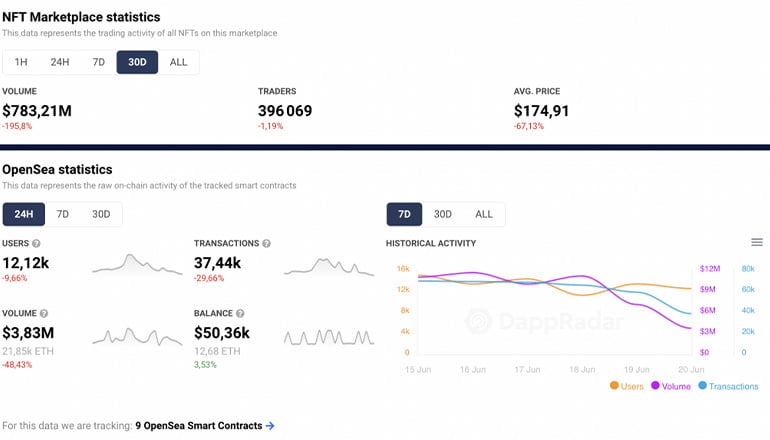Image resolution: width=770 pixels, height=440 pixels.
Task: Select 30D range in NFT Marketplace statistics
Action: point(137,62)
